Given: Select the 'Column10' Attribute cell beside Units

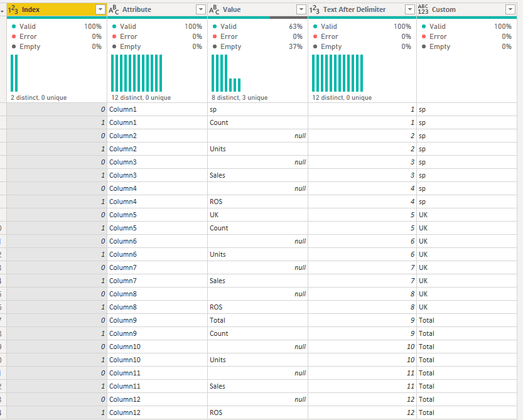Looking at the screenshot, I should pos(157,360).
